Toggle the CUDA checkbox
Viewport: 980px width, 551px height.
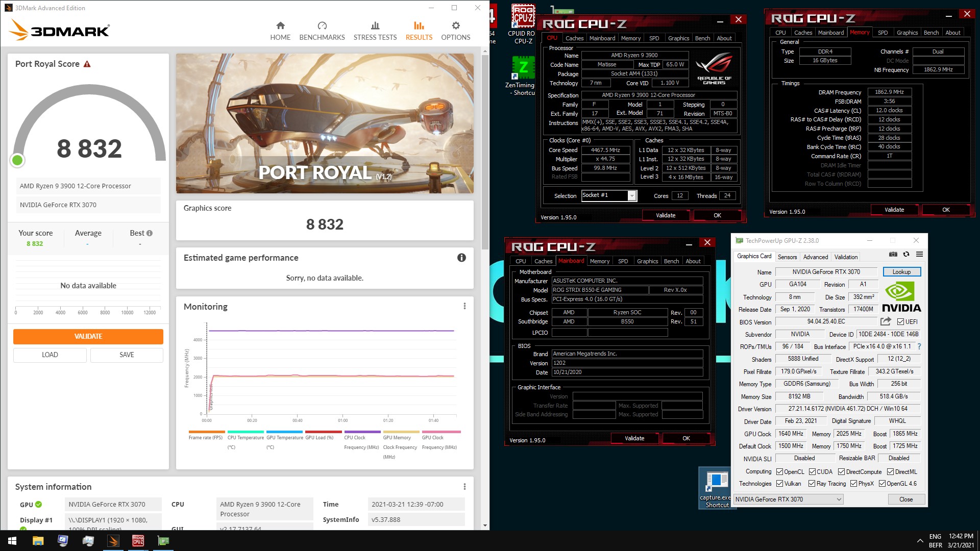pyautogui.click(x=812, y=472)
